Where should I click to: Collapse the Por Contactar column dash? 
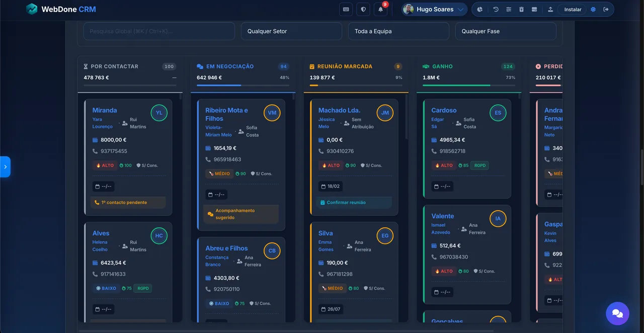click(x=174, y=78)
